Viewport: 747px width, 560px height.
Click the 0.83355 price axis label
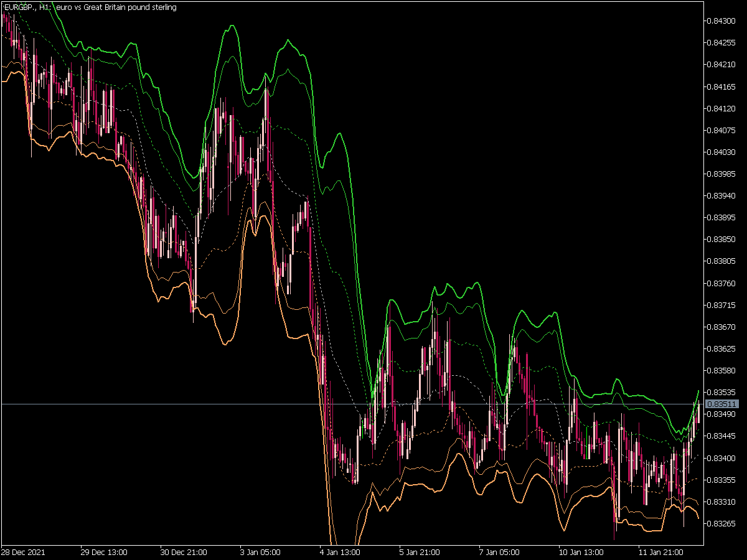click(x=722, y=480)
